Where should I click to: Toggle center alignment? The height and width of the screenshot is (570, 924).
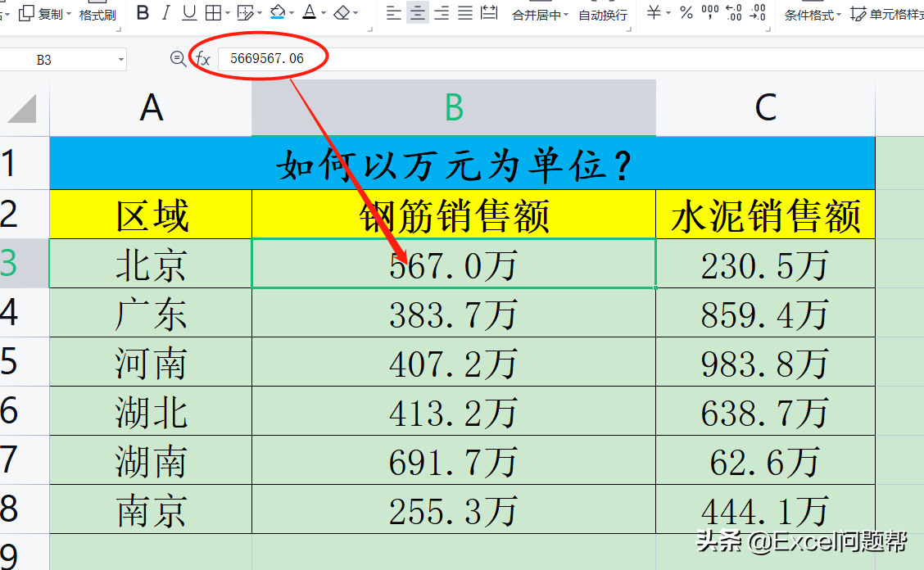click(417, 12)
